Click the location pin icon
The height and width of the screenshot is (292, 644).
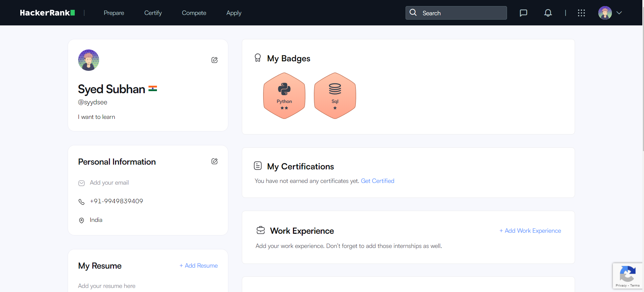[x=82, y=221]
